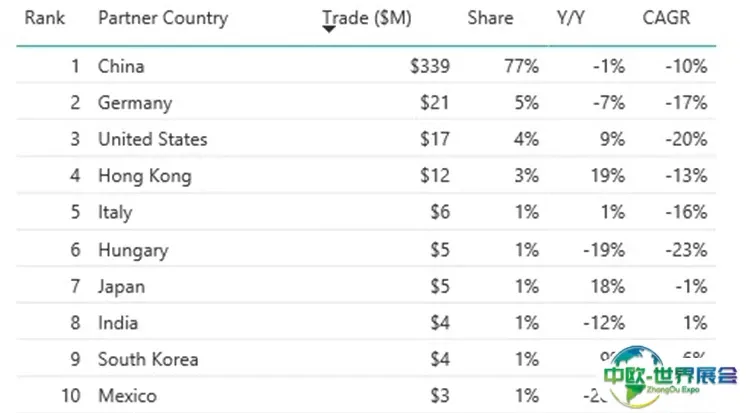Sort by the Rank column header

45,18
